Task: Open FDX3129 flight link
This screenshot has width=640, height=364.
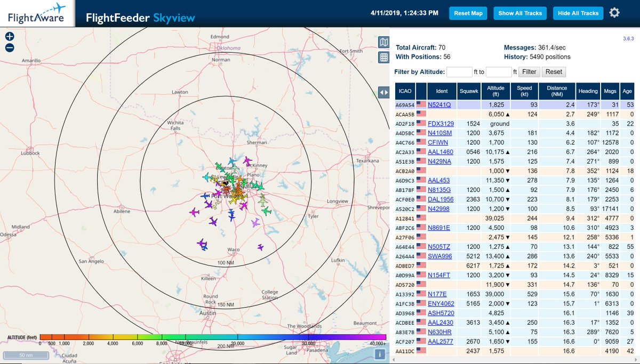Action: [441, 124]
